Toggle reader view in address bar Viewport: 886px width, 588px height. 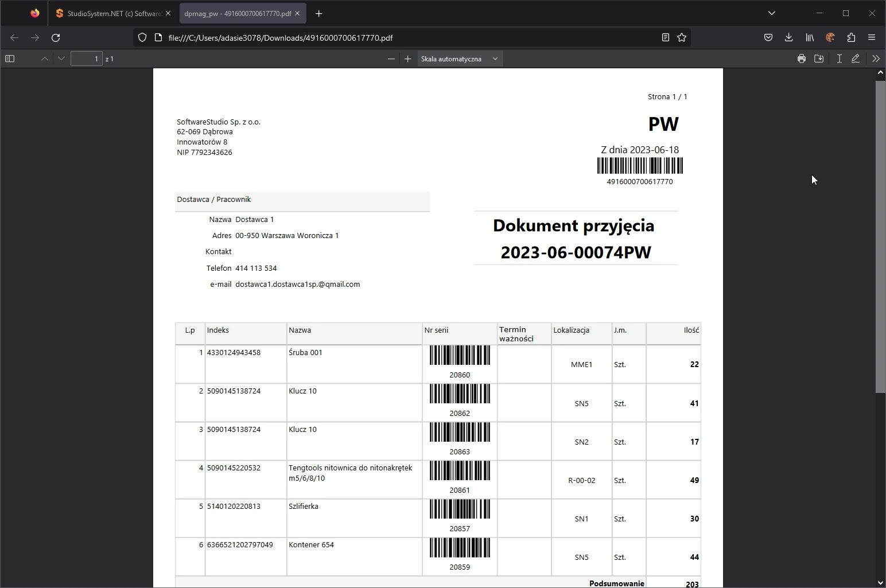(665, 37)
